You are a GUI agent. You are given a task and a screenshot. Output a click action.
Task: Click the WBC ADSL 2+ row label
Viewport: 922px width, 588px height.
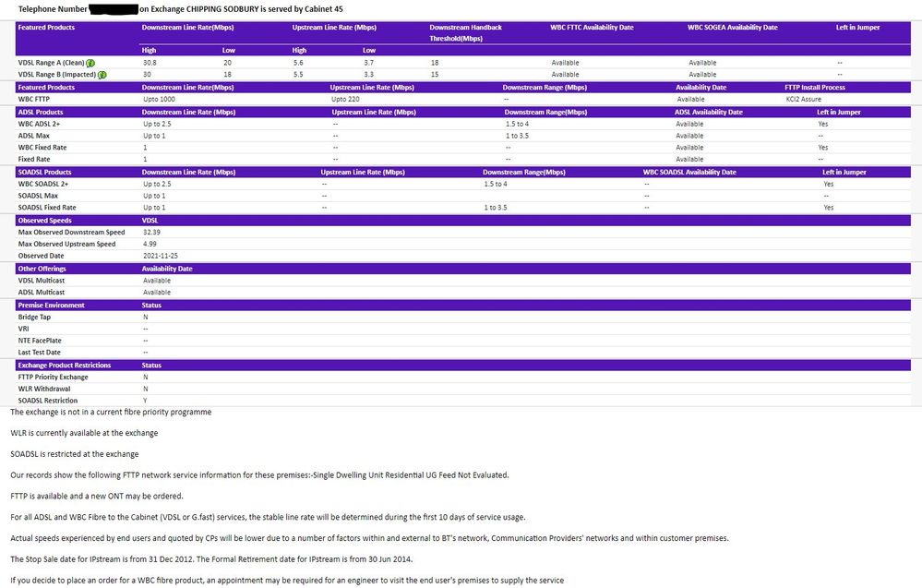(40, 123)
